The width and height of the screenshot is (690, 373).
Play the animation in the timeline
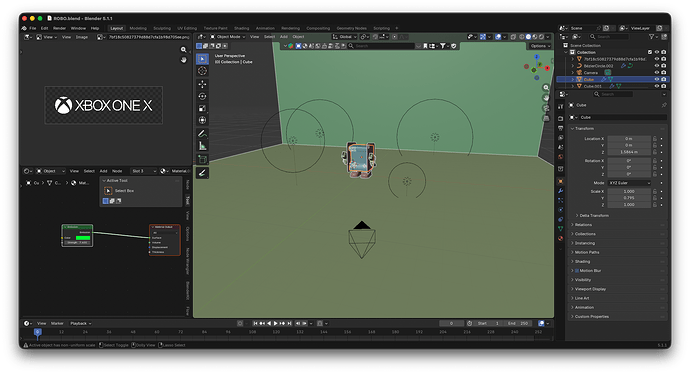pos(275,323)
